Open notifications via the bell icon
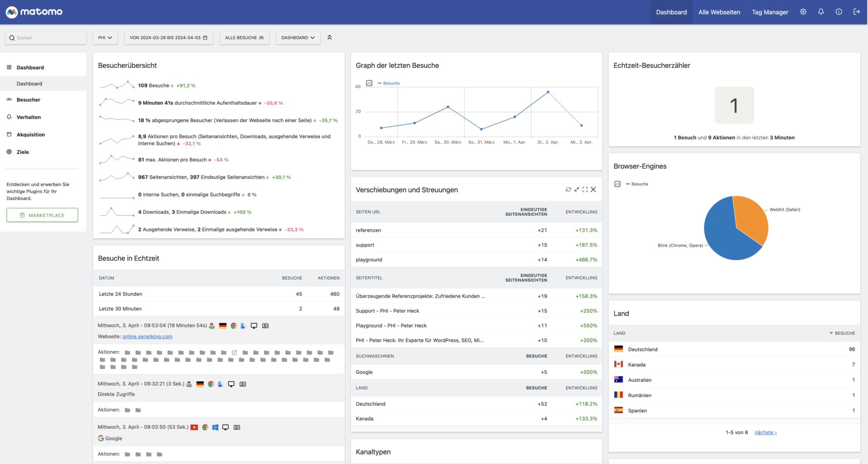This screenshot has width=868, height=464. [x=821, y=12]
